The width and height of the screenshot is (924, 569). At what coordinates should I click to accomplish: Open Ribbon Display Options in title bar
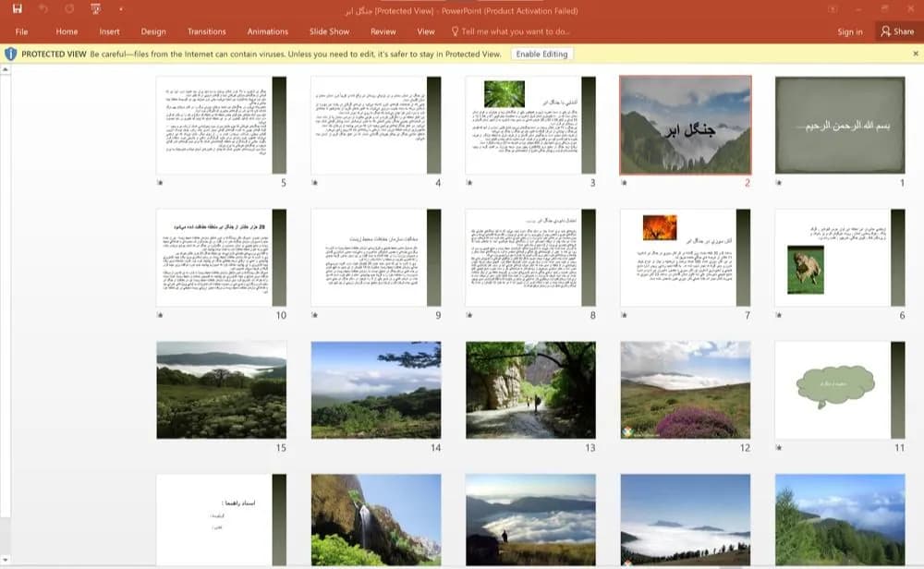(x=833, y=9)
